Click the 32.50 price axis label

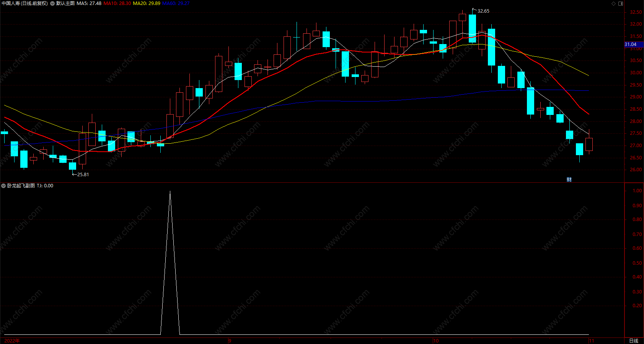click(636, 12)
